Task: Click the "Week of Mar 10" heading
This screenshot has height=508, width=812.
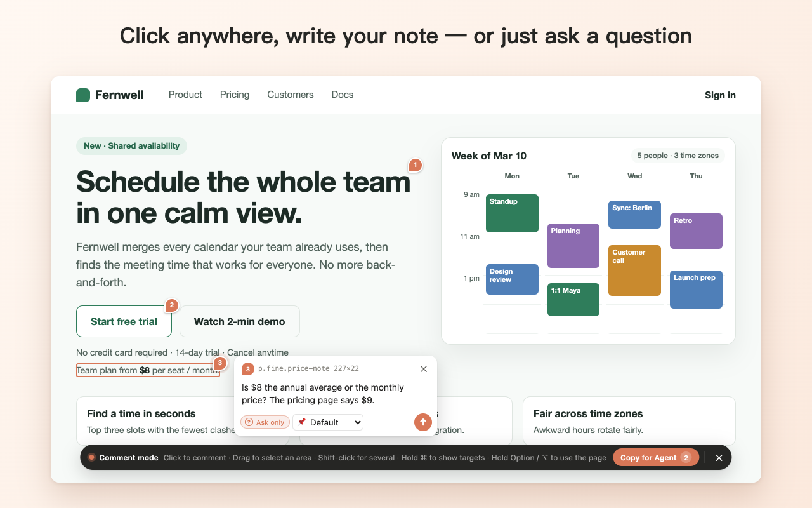Action: tap(489, 156)
